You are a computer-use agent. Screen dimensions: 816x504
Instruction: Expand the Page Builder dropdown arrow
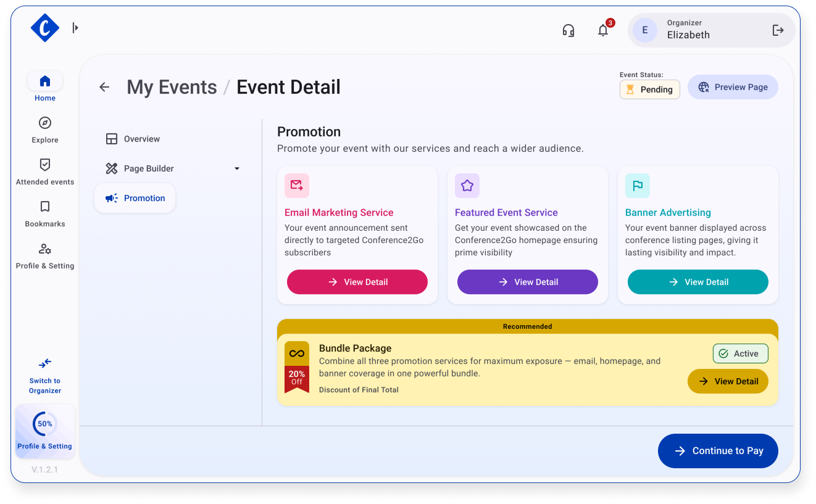pos(236,168)
